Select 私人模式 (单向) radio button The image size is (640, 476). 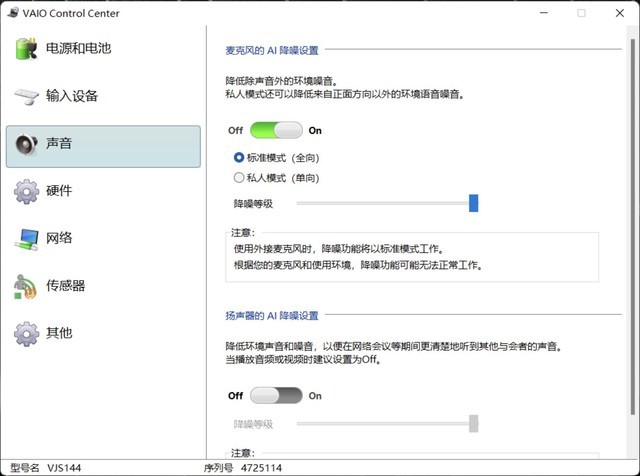point(239,178)
